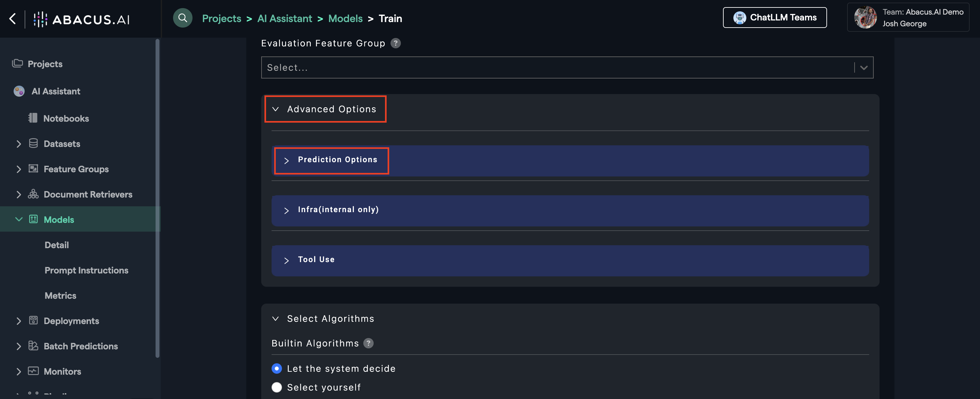
Task: Open the AI Assistant breadcrumb link
Action: coord(284,18)
